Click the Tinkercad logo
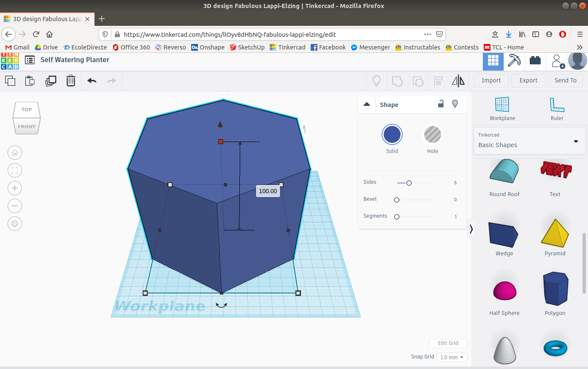This screenshot has width=588, height=369. pos(10,61)
